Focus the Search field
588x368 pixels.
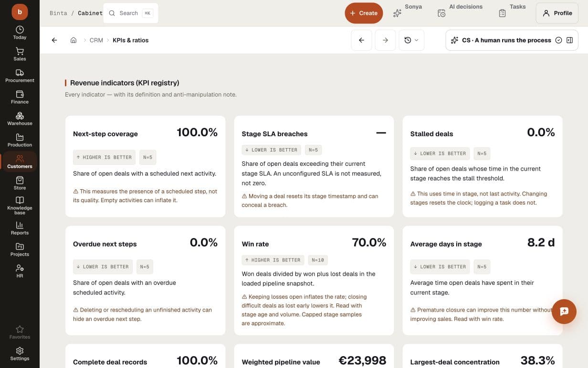coord(131,13)
